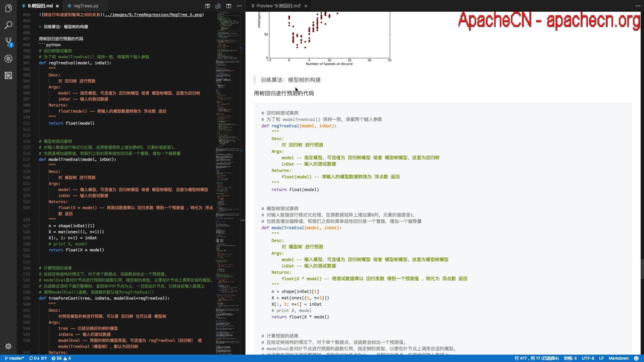Click the '```python' fence line in editor

pyautogui.click(x=50, y=45)
